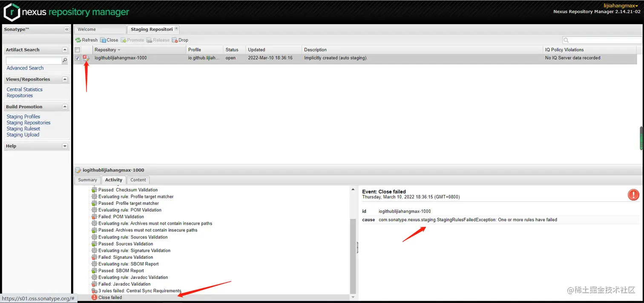Click 'Implicitly created (auto staging).' description cell
Image resolution: width=644 pixels, height=303 pixels.
pos(336,58)
